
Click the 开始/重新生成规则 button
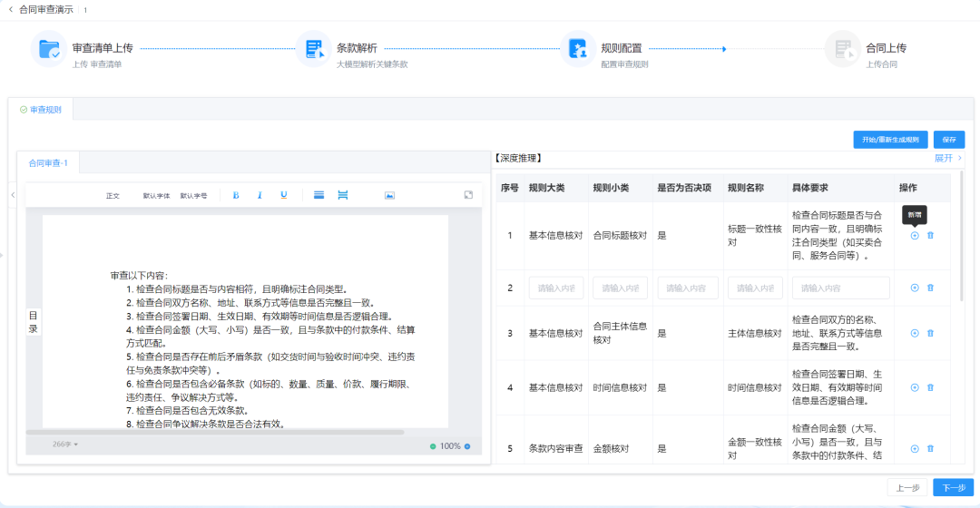point(890,140)
